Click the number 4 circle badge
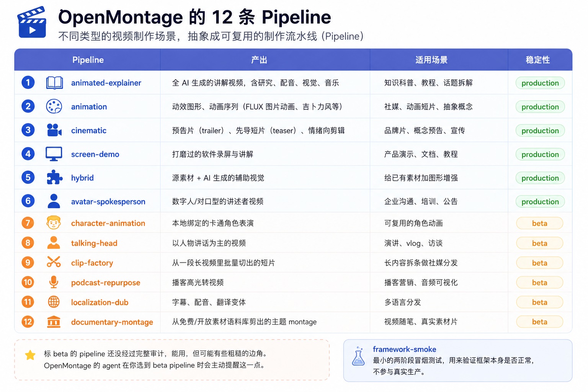Viewport: 588px width, 392px height. click(28, 154)
